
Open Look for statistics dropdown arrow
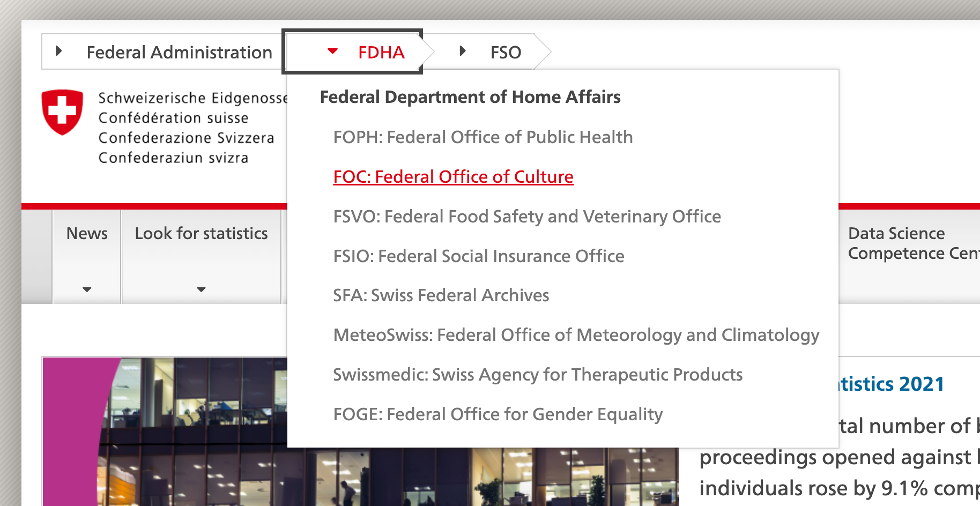pyautogui.click(x=201, y=289)
